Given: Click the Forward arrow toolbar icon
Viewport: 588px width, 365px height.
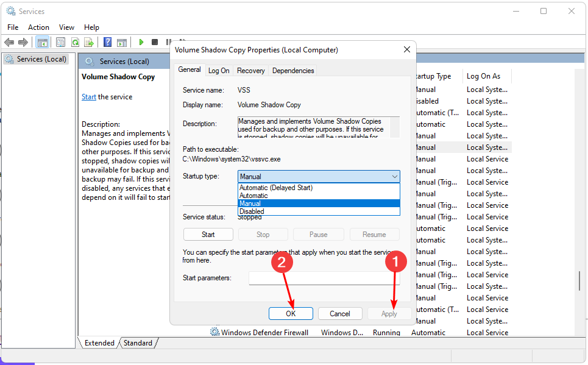Looking at the screenshot, I should (23, 42).
